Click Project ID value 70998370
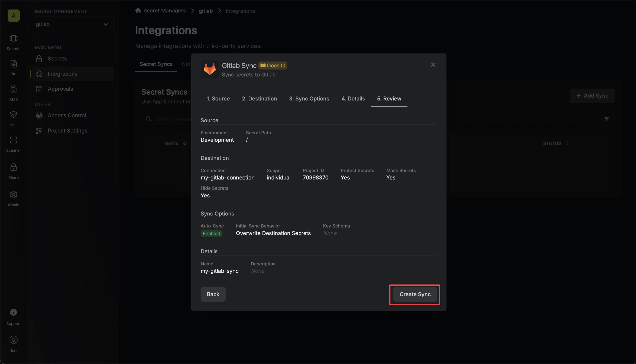This screenshot has height=364, width=636. [315, 178]
